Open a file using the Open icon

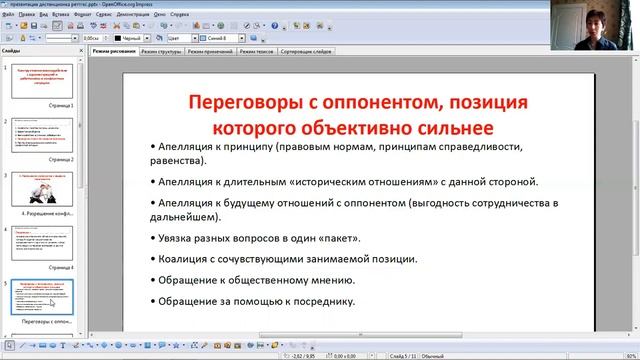(x=24, y=26)
